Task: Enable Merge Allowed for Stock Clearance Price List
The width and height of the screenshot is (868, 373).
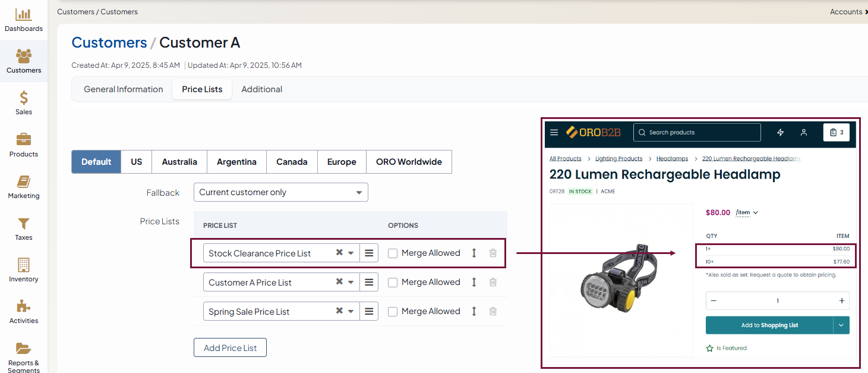Action: tap(393, 253)
